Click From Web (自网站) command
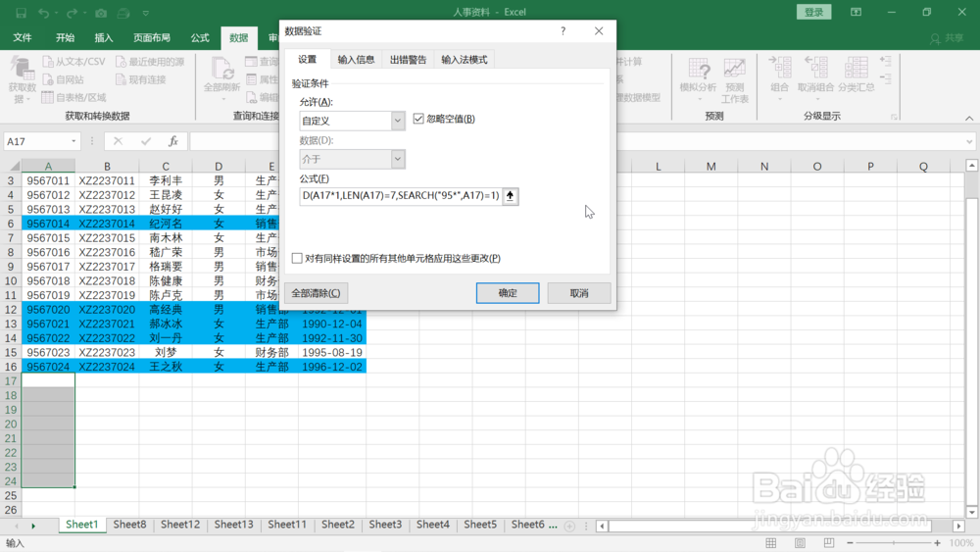This screenshot has width=980, height=552. tap(63, 79)
